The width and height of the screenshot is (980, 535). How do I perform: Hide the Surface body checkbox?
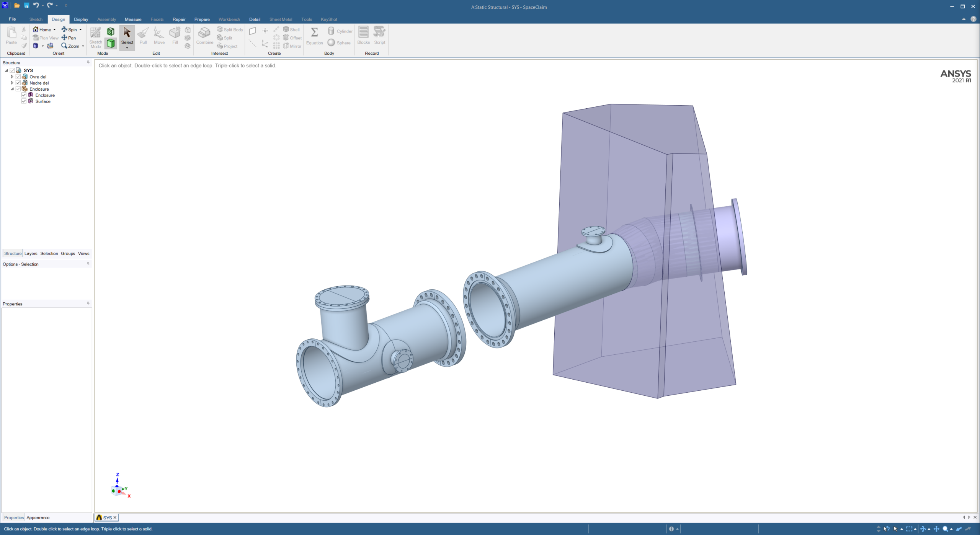point(24,101)
